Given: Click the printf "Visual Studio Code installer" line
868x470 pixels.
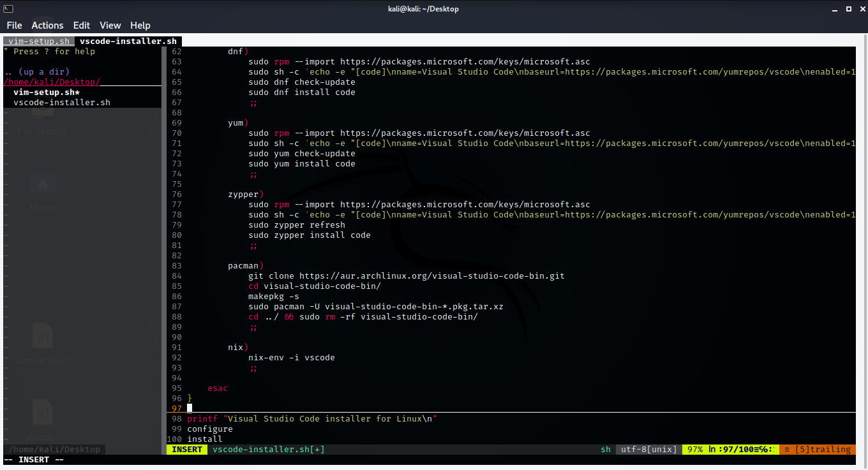Looking at the screenshot, I should click(312, 419).
